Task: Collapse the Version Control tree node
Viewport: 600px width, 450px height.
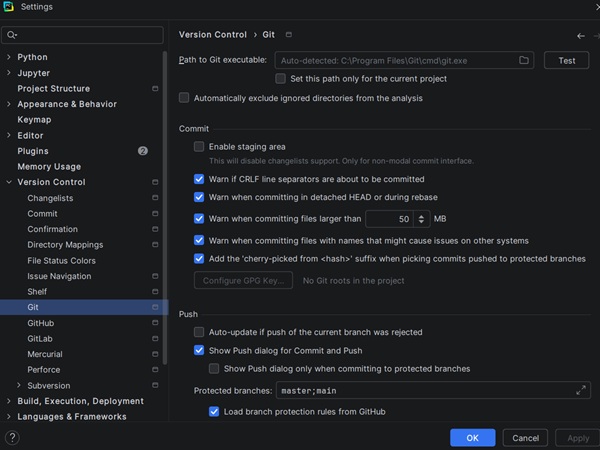Action: tap(9, 183)
